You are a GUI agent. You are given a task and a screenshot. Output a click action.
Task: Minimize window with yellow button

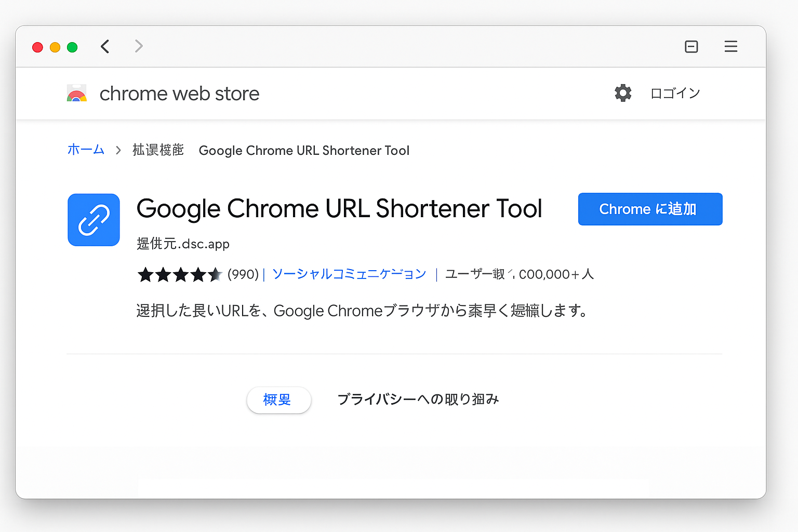coord(55,47)
